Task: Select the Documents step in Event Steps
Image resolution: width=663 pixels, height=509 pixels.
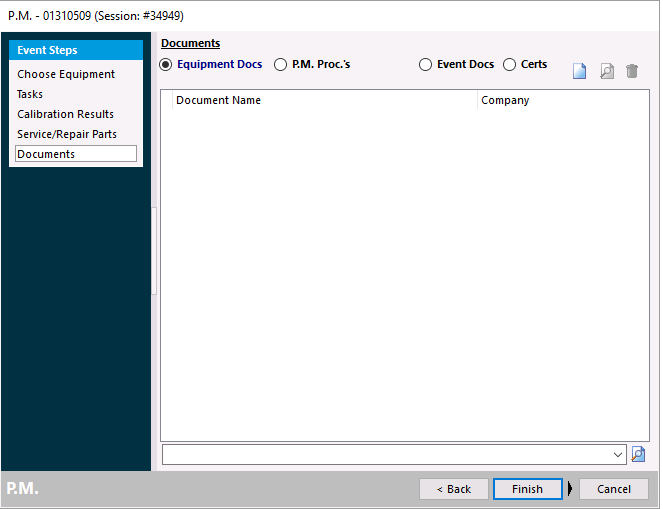Action: coord(46,154)
